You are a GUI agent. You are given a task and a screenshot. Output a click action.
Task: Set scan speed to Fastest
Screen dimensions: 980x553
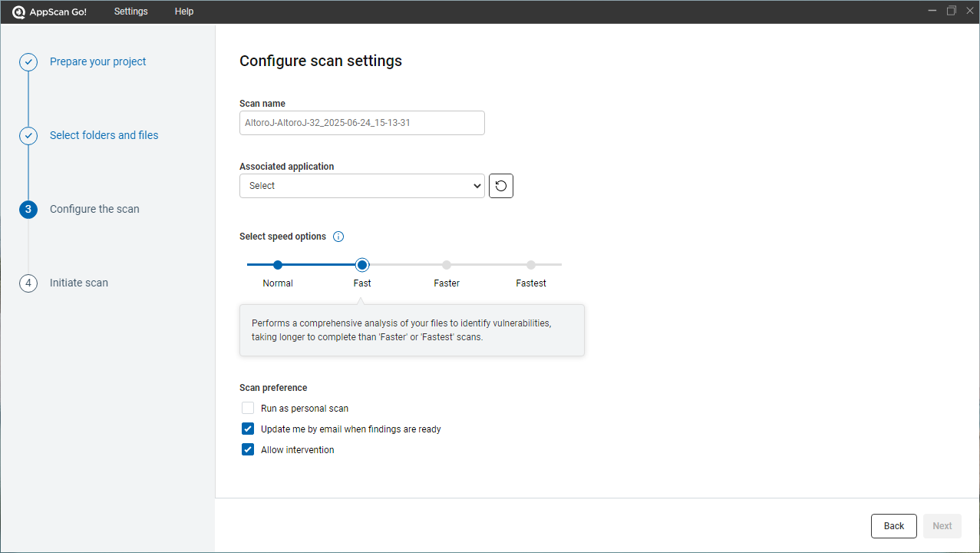pos(531,265)
